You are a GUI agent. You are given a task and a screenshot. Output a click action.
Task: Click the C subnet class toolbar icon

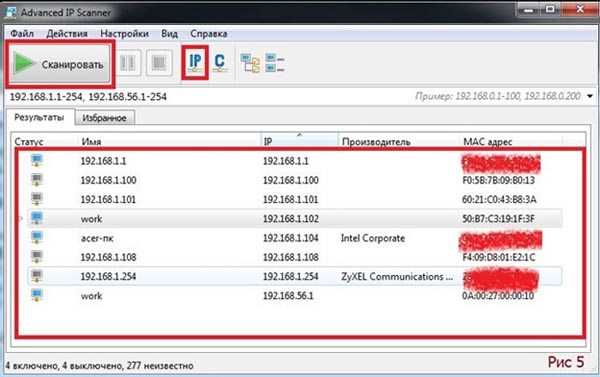pos(219,63)
